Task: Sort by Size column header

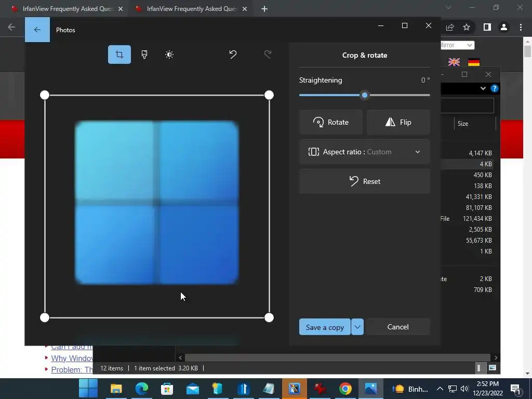Action: [x=475, y=124]
